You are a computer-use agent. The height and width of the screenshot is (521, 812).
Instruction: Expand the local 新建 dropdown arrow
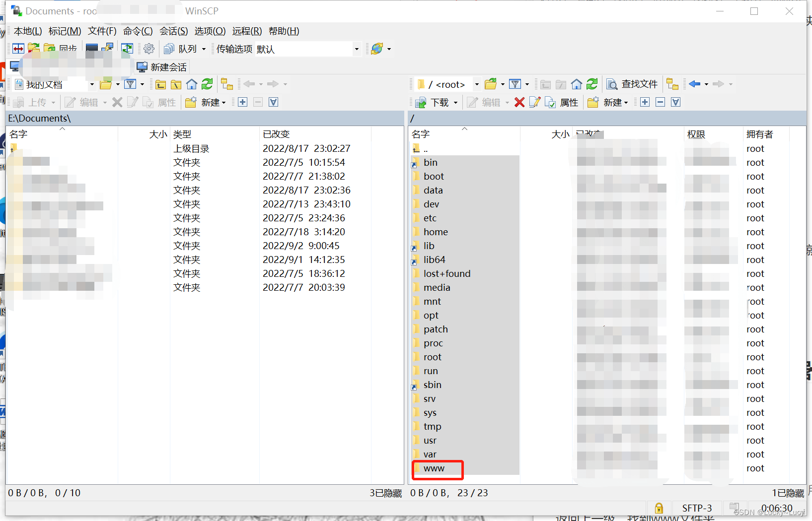[224, 103]
